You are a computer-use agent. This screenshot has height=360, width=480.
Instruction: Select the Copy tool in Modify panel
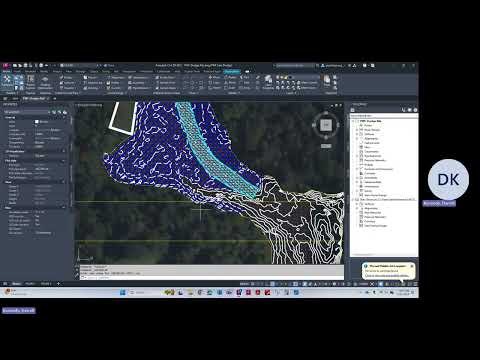[214, 83]
